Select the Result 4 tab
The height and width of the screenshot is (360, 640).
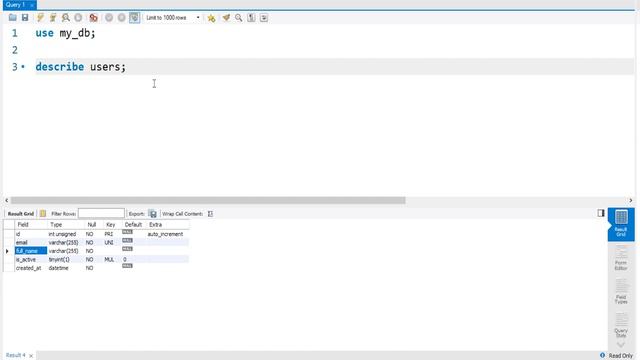tap(16, 355)
